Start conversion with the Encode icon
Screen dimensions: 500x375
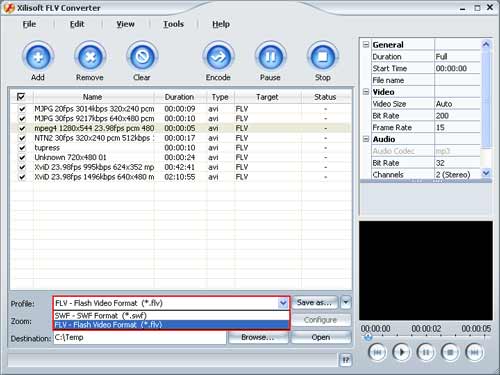pyautogui.click(x=218, y=57)
